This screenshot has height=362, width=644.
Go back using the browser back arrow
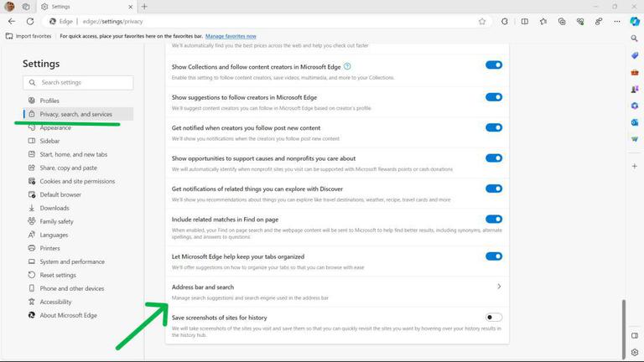tap(12, 21)
